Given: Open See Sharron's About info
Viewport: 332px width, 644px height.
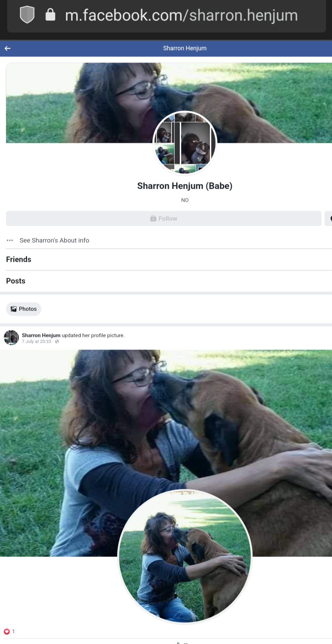Looking at the screenshot, I should coord(54,240).
